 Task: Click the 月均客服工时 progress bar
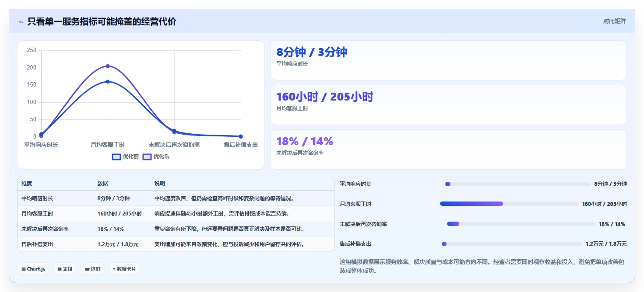(x=509, y=204)
